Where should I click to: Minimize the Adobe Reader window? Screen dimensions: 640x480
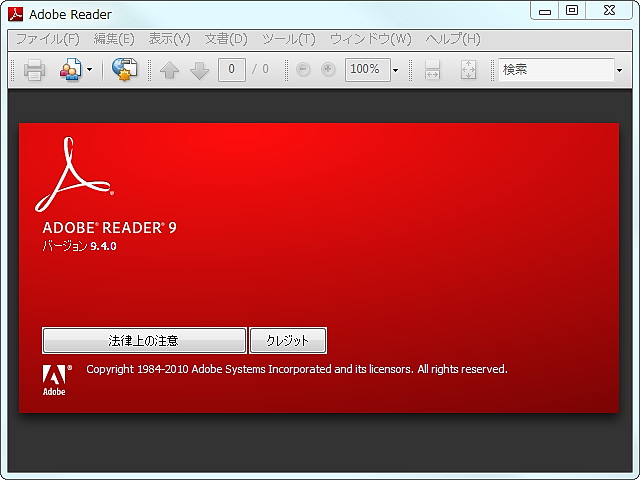pyautogui.click(x=545, y=11)
